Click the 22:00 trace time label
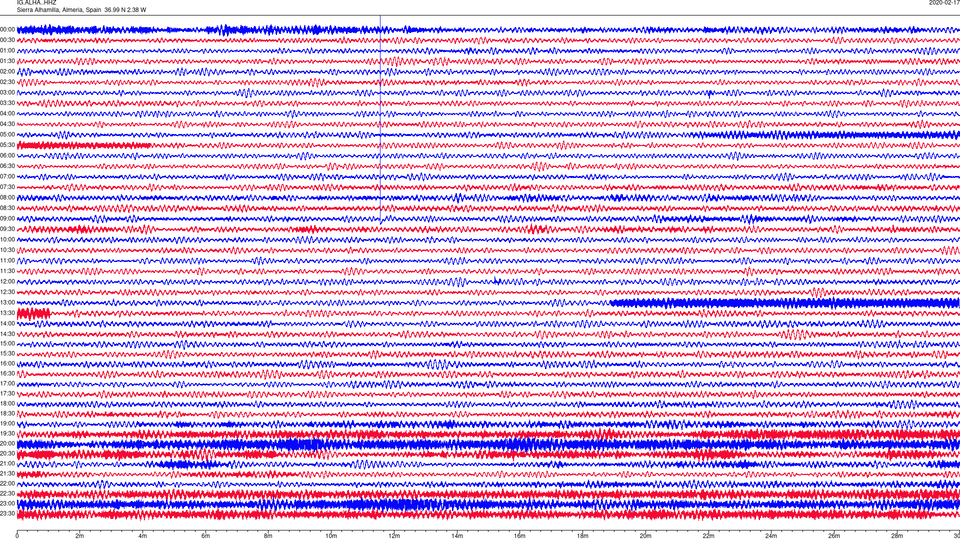Image resolution: width=960 pixels, height=540 pixels. [x=7, y=484]
